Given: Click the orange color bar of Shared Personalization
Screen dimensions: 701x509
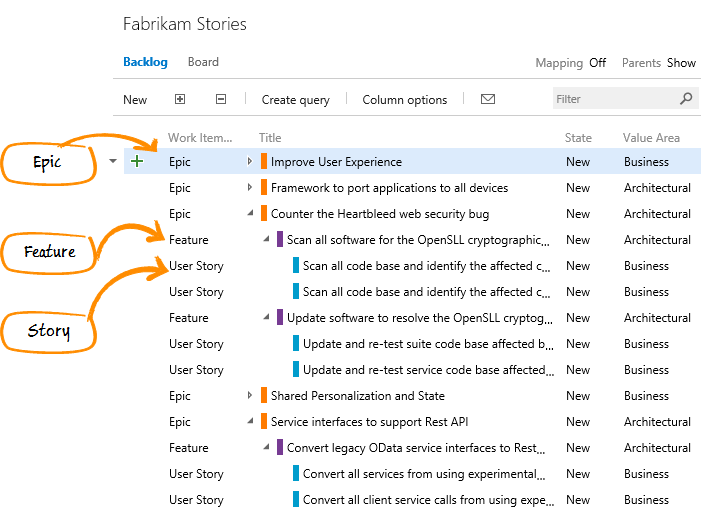Looking at the screenshot, I should tap(263, 395).
